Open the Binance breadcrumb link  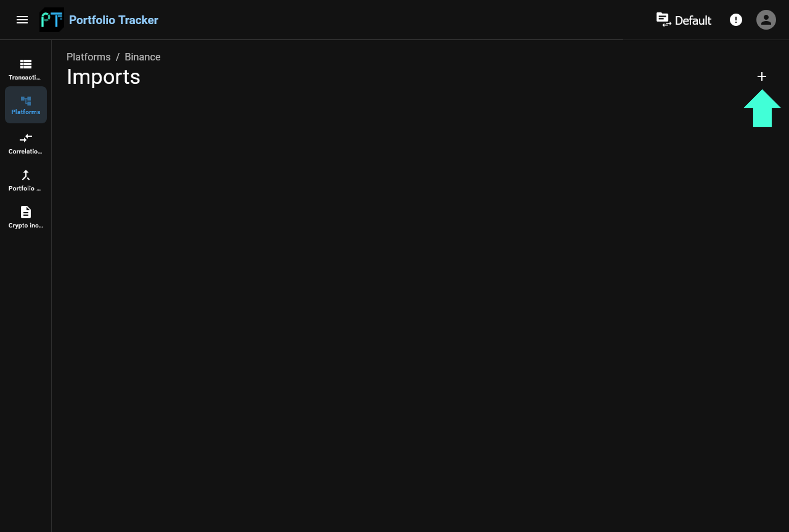click(x=143, y=57)
